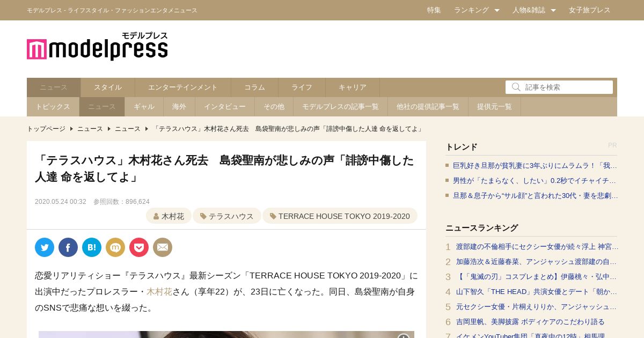Open ranking 6 吉岡里帆、美脚披露
644x338 pixels.
[x=530, y=322]
